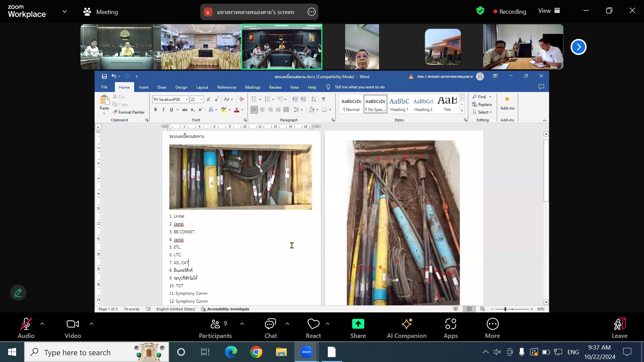644x362 pixels.
Task: Expand the Zoom Workplace dropdown chevron
Action: point(65,12)
